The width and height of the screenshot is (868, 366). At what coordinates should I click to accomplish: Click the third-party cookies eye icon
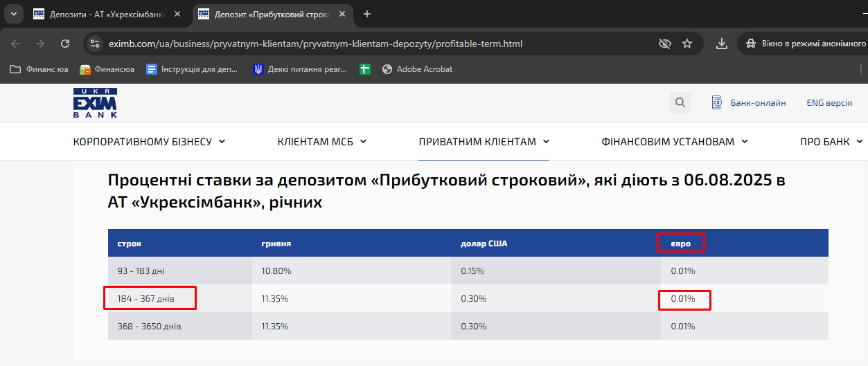665,44
